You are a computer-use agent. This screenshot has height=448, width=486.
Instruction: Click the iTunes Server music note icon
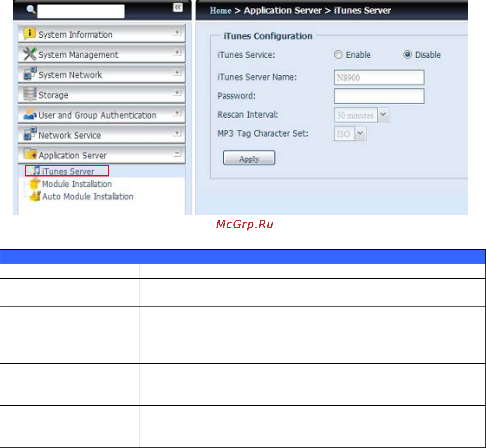(36, 171)
